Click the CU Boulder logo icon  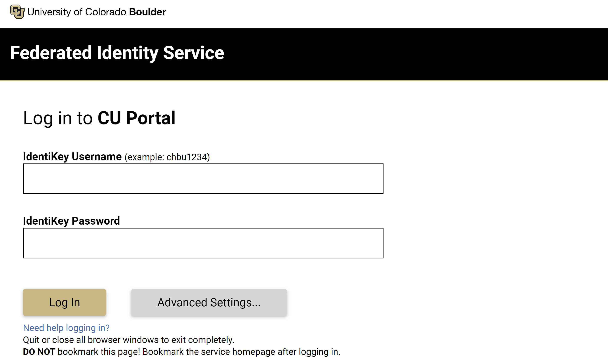17,11
